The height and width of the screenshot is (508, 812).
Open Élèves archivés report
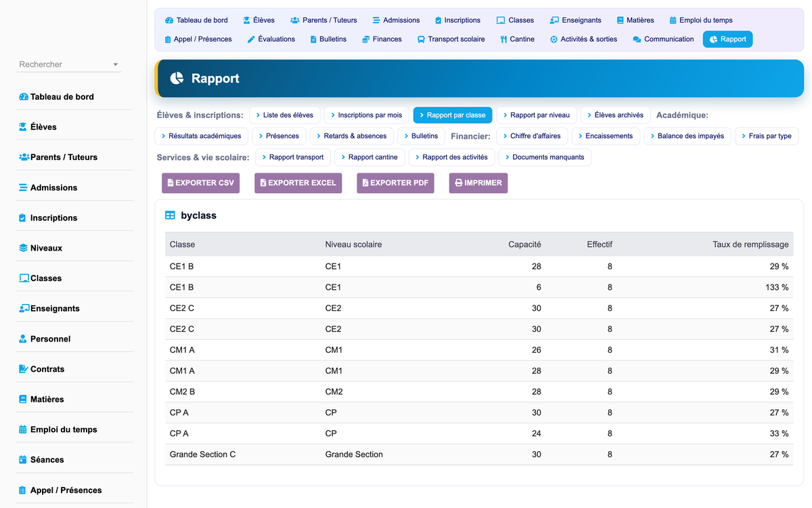pyautogui.click(x=615, y=115)
